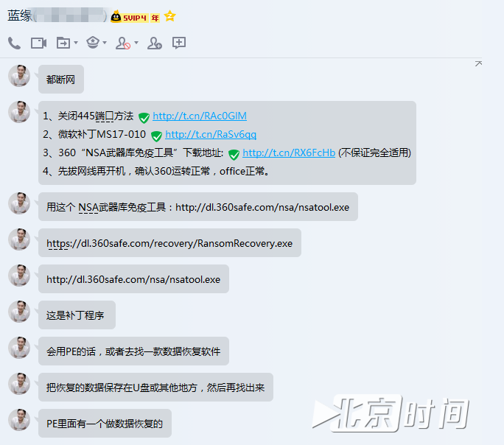The height and width of the screenshot is (445, 504).
Task: Open the link http://t.cn/RX6FcHb
Action: [288, 153]
